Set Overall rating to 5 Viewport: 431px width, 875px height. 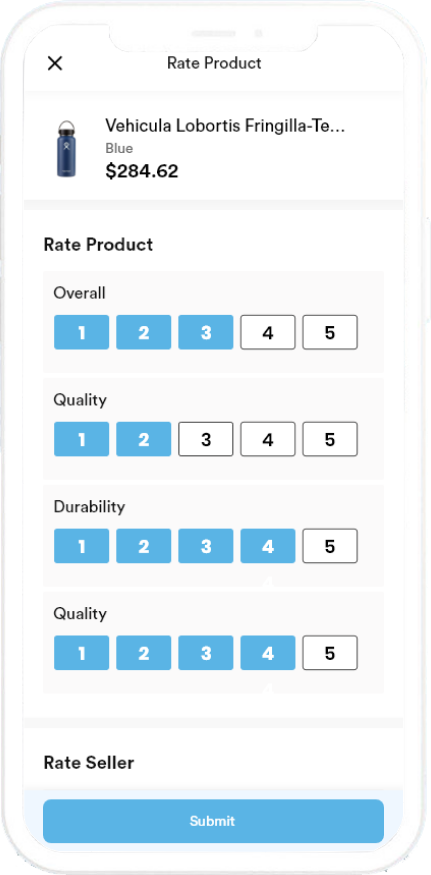329,333
